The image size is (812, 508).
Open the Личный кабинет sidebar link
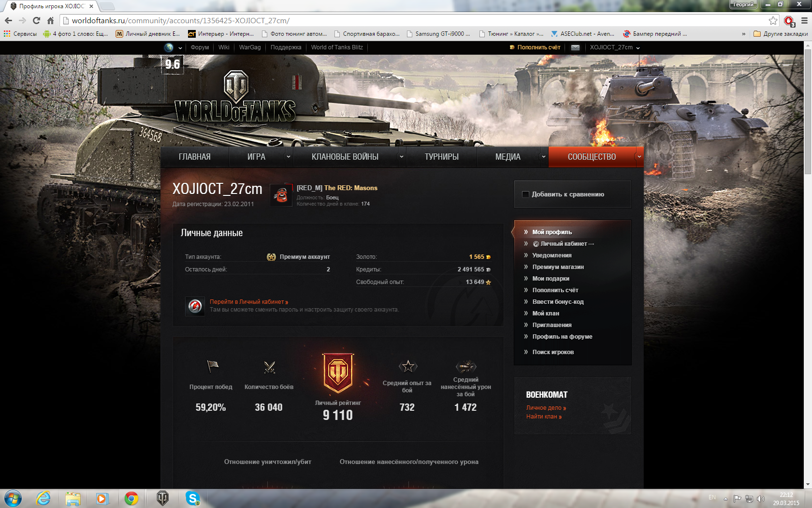pyautogui.click(x=564, y=244)
